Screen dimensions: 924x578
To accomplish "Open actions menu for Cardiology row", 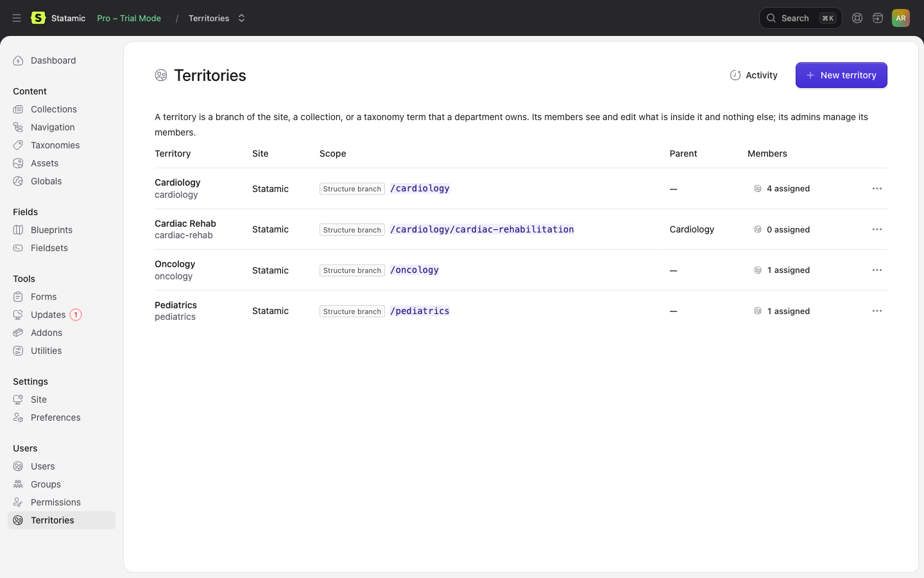I will (877, 189).
